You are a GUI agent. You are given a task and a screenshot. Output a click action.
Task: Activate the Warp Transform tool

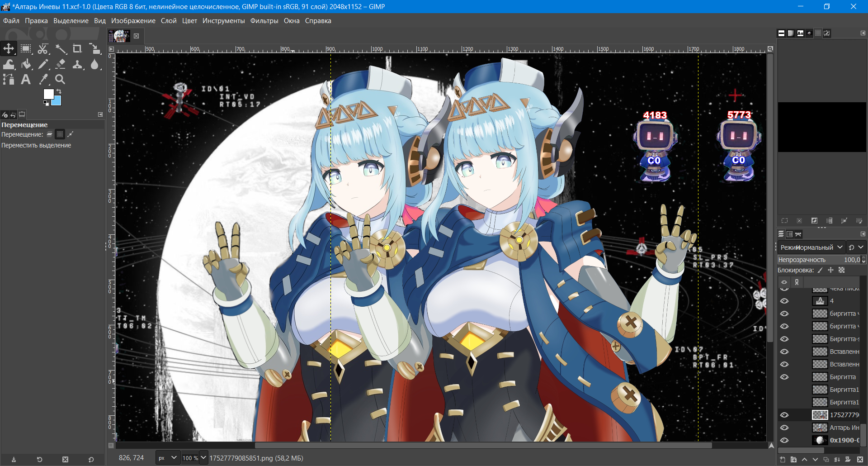coord(9,64)
